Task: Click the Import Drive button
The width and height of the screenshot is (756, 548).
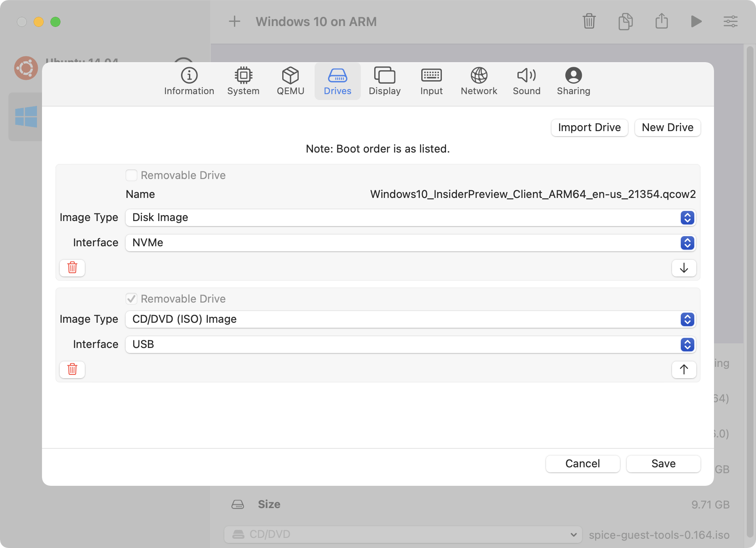Action: tap(589, 127)
